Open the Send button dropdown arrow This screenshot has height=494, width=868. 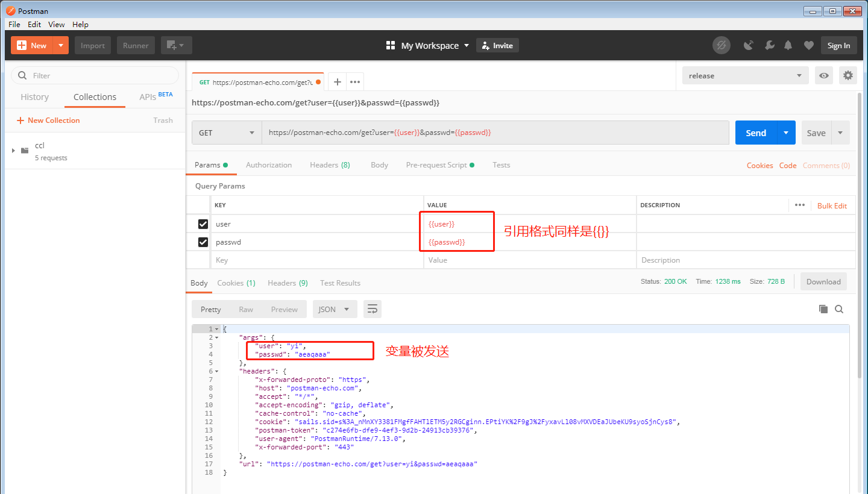786,133
